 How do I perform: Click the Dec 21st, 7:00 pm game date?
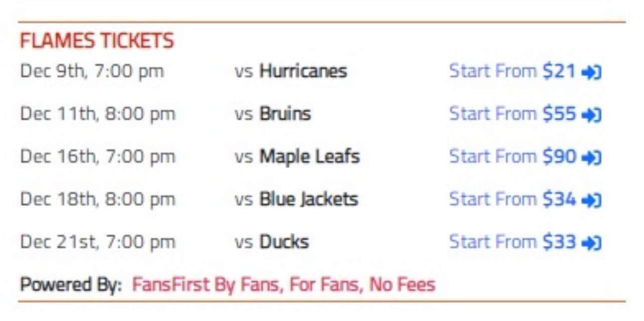click(x=98, y=242)
